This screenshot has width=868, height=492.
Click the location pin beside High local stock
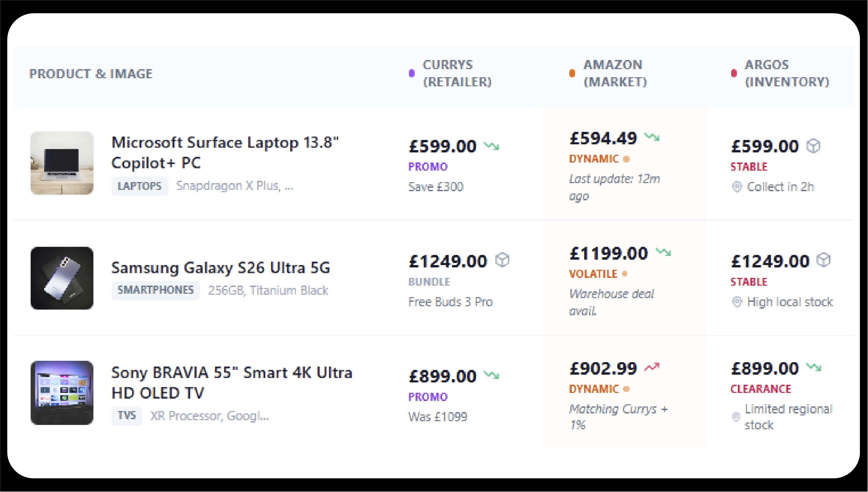(737, 302)
